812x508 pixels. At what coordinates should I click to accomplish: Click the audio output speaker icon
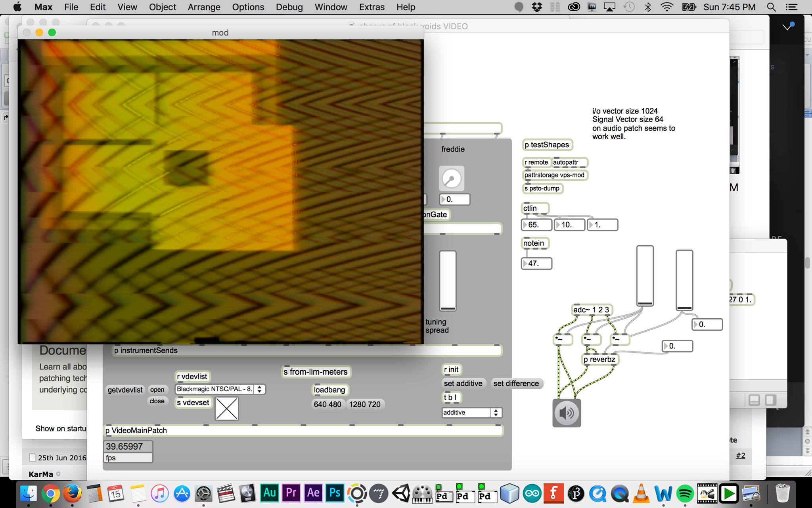[x=567, y=413]
